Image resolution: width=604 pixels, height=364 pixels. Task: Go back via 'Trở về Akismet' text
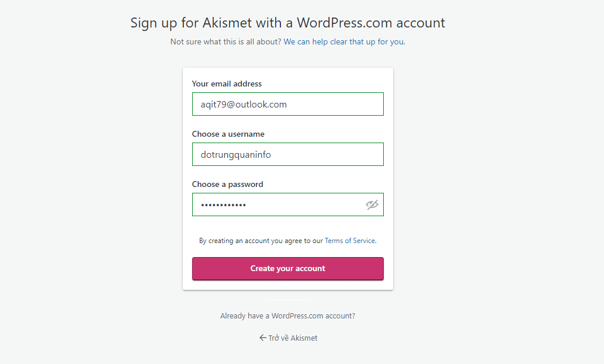(x=293, y=338)
